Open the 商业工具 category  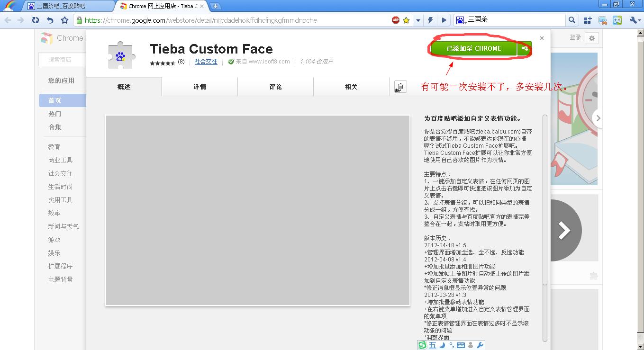click(60, 160)
